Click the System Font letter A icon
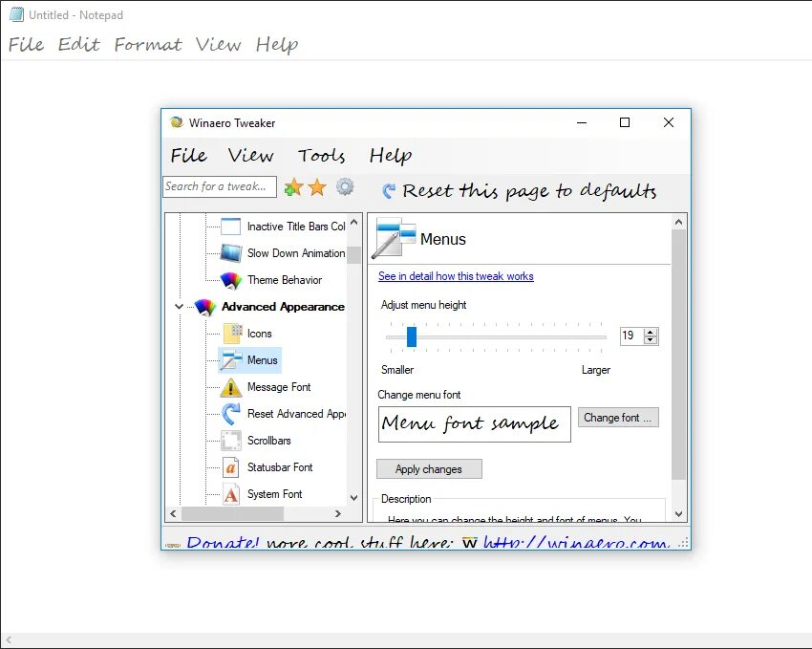This screenshot has width=812, height=649. [231, 494]
